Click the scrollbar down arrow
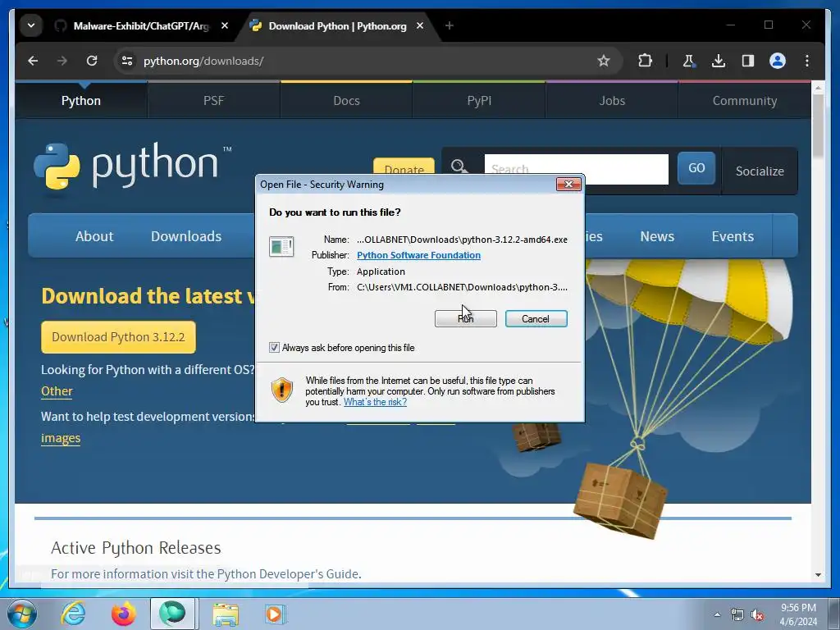This screenshot has width=840, height=630. (818, 575)
